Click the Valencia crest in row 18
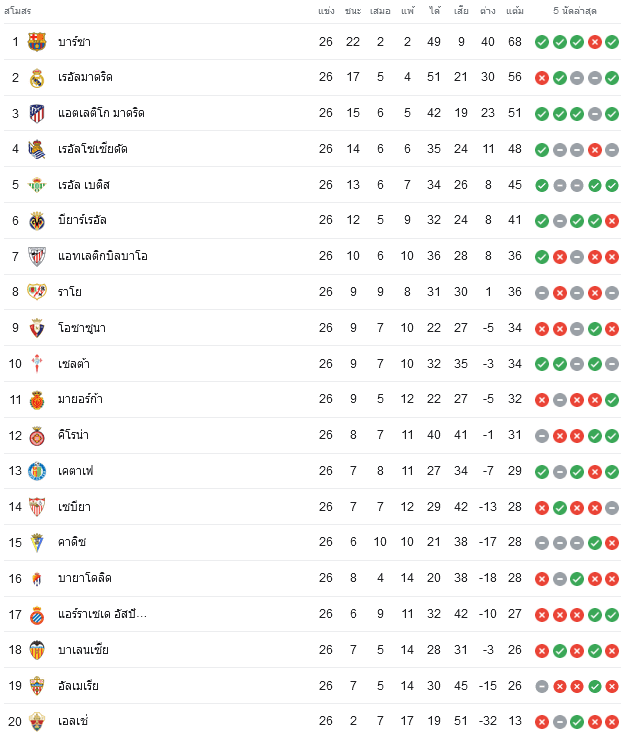 click(x=37, y=650)
